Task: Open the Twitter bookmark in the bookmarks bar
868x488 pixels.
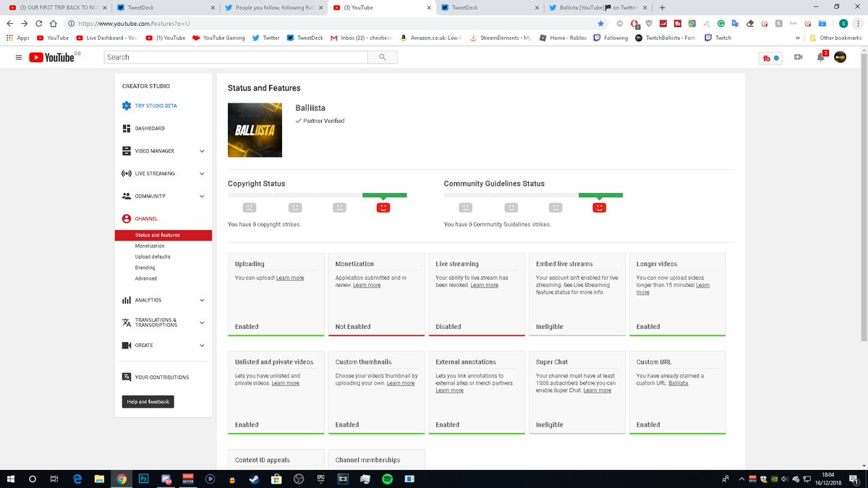Action: 265,38
